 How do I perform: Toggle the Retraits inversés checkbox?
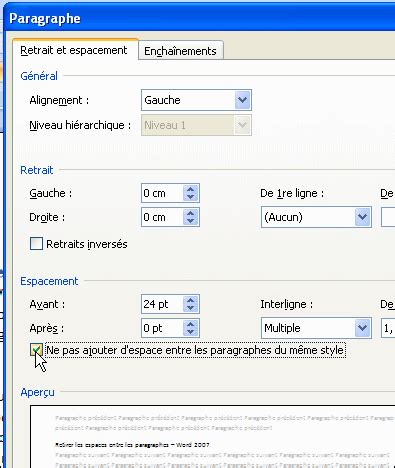click(x=36, y=244)
